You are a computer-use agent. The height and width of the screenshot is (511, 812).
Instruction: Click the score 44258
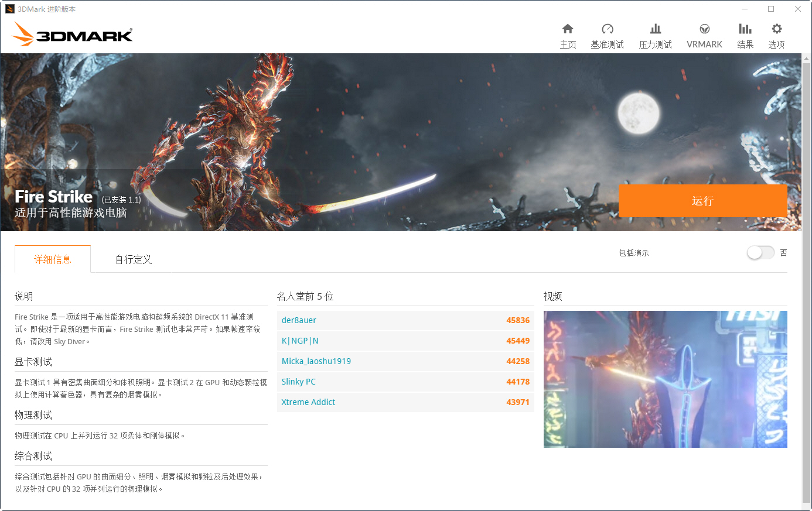518,361
